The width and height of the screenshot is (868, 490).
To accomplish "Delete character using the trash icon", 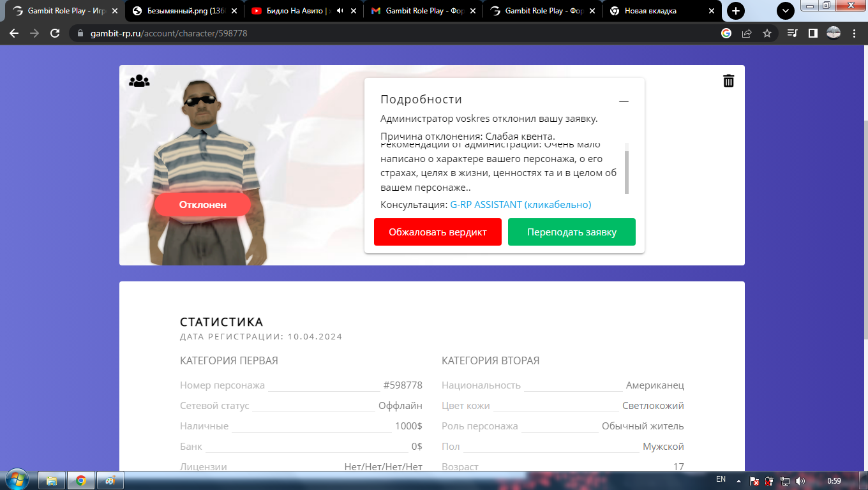I will pyautogui.click(x=728, y=81).
